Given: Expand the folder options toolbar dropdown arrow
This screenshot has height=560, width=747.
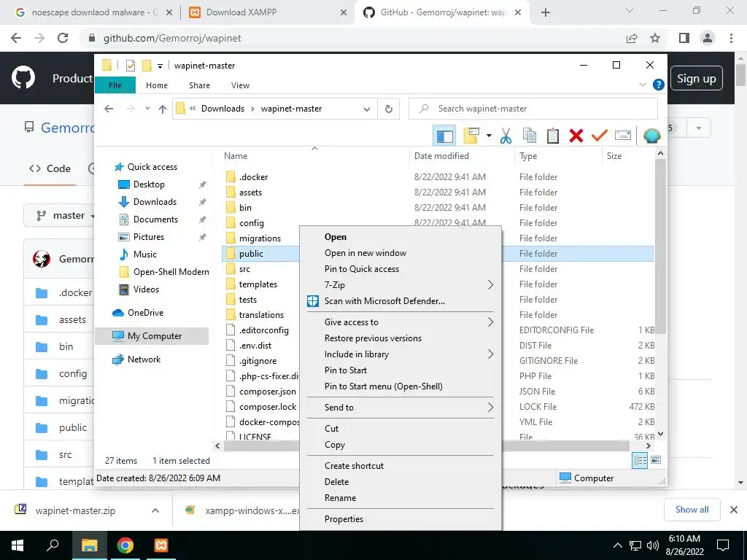Looking at the screenshot, I should click(x=489, y=136).
